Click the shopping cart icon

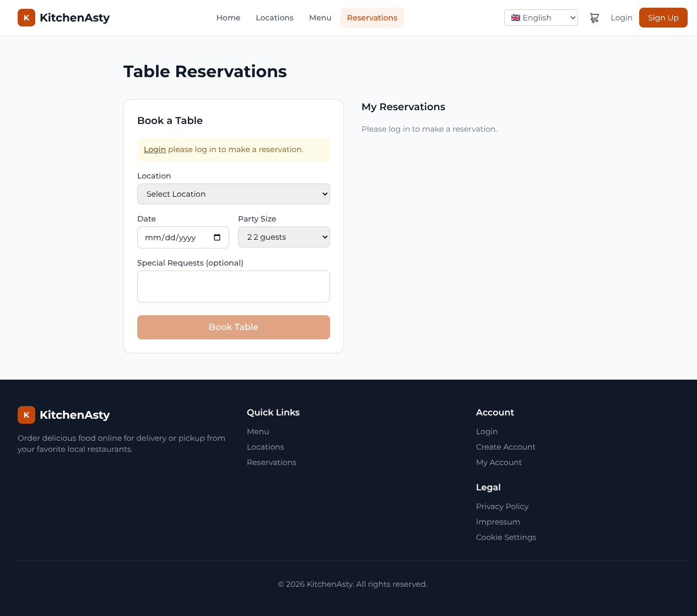click(594, 18)
